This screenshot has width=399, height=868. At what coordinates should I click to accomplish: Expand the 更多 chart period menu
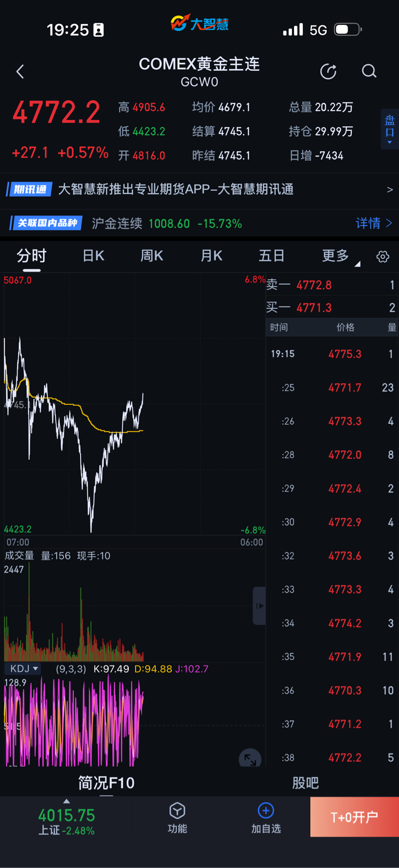click(x=340, y=256)
